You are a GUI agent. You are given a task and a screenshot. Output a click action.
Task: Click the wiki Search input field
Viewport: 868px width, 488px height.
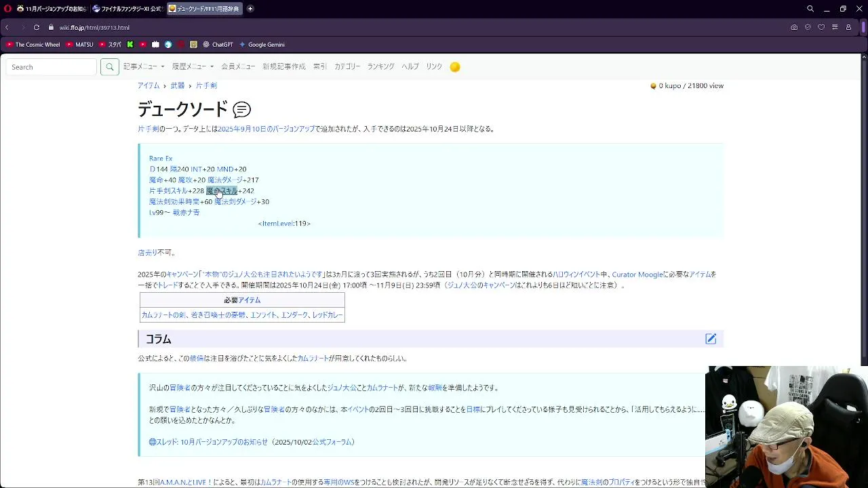click(52, 67)
